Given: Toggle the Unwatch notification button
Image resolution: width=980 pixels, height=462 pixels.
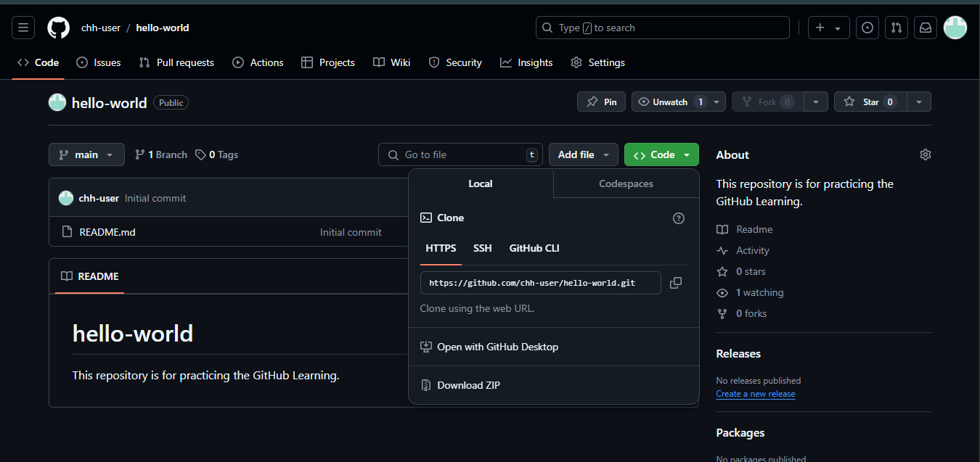Looking at the screenshot, I should coord(670,102).
